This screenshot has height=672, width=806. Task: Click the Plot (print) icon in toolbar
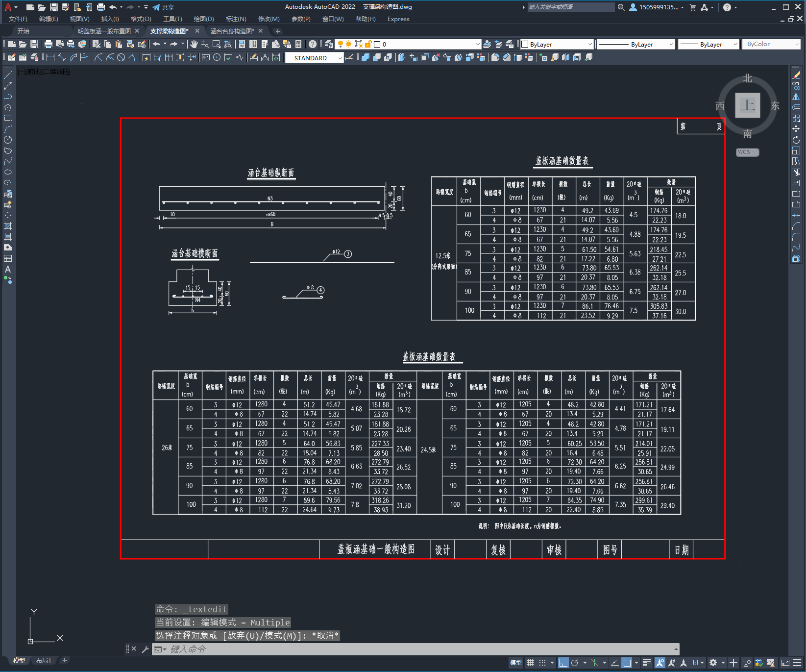pos(49,44)
